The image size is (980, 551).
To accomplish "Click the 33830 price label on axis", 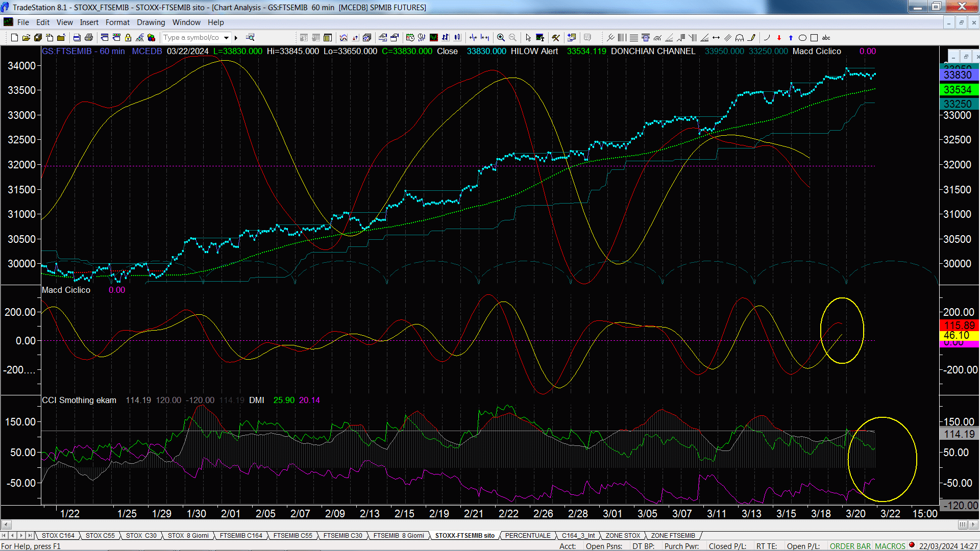I will tap(959, 74).
